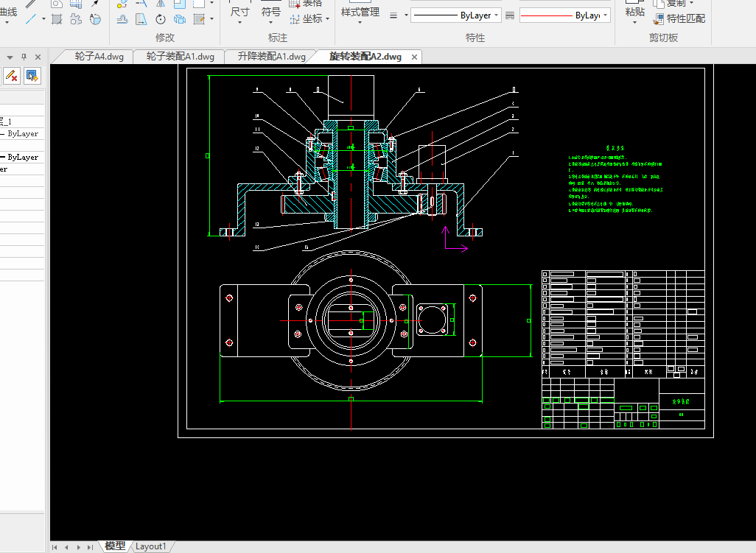Screen dimensions: 756x553
Task: Click the quick select icon in side panel
Action: [x=32, y=75]
